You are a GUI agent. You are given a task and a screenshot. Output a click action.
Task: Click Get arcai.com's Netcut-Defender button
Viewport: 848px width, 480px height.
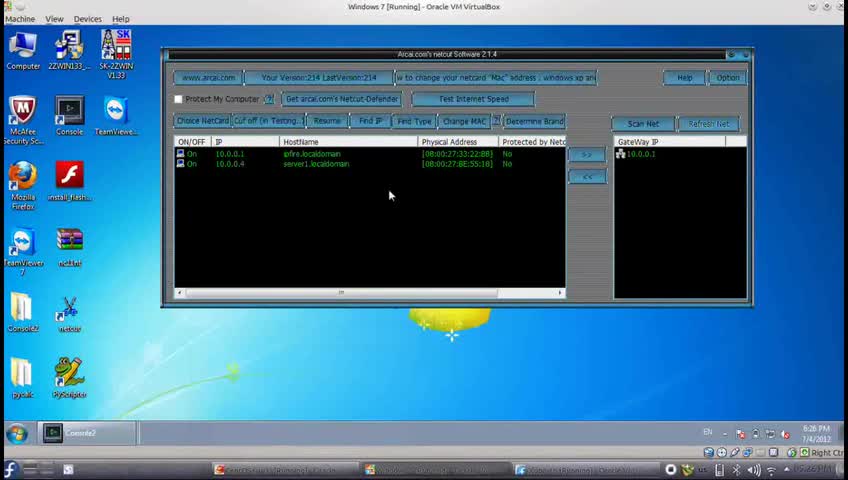click(x=342, y=99)
